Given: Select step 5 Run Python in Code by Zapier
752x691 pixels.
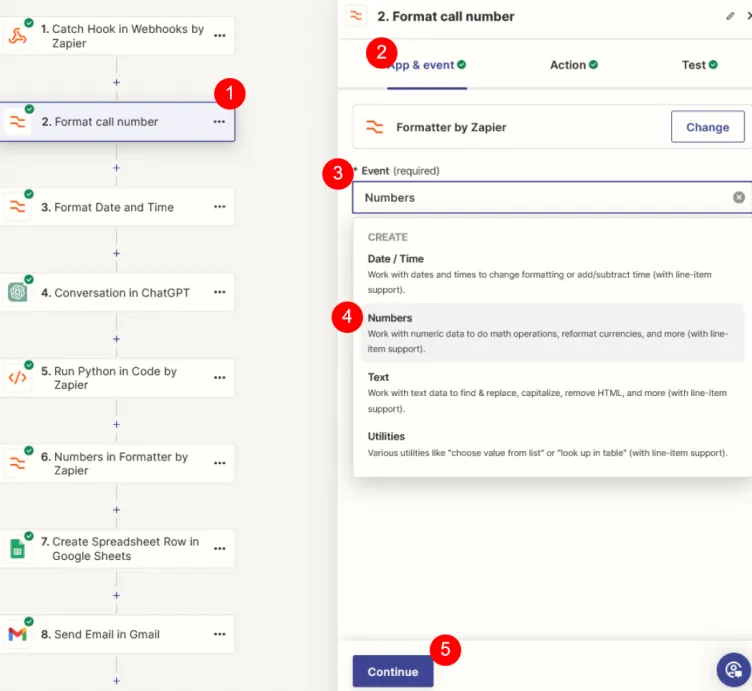Looking at the screenshot, I should click(x=117, y=378).
